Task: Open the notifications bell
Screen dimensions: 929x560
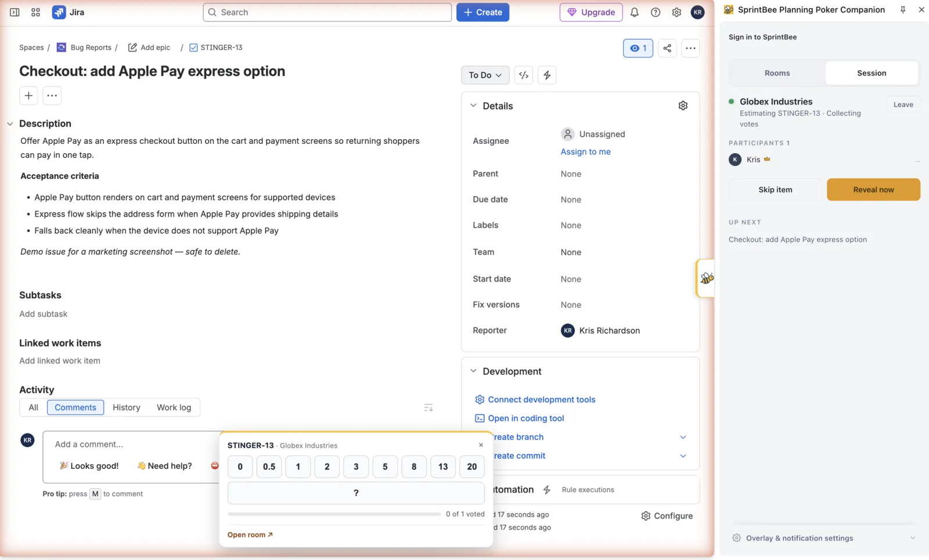Action: [634, 12]
